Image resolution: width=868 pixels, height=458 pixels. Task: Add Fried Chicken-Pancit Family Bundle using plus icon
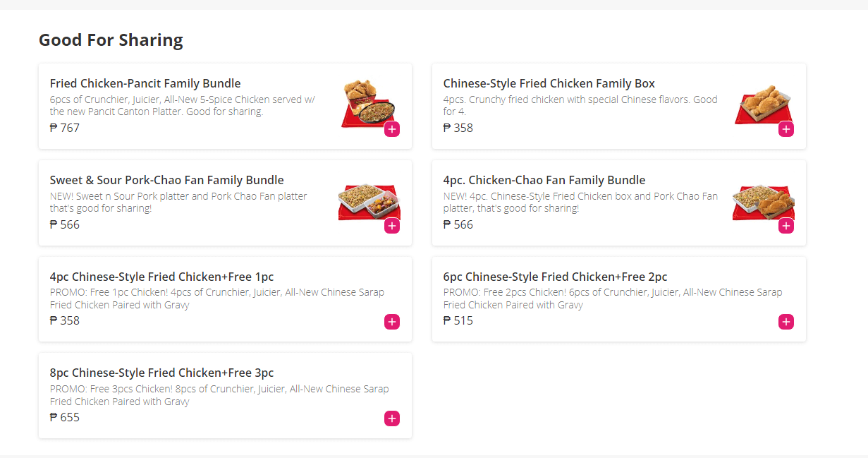392,129
